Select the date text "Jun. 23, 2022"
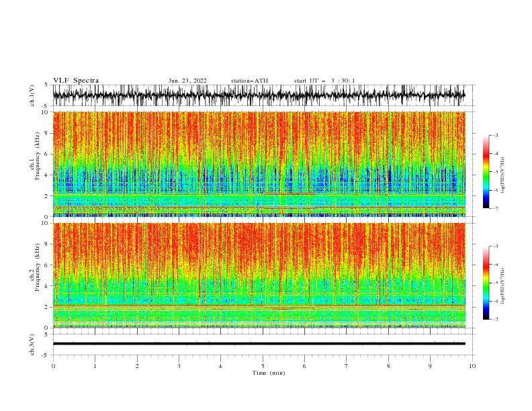Image resolution: width=532 pixels, height=411 pixels. click(187, 81)
